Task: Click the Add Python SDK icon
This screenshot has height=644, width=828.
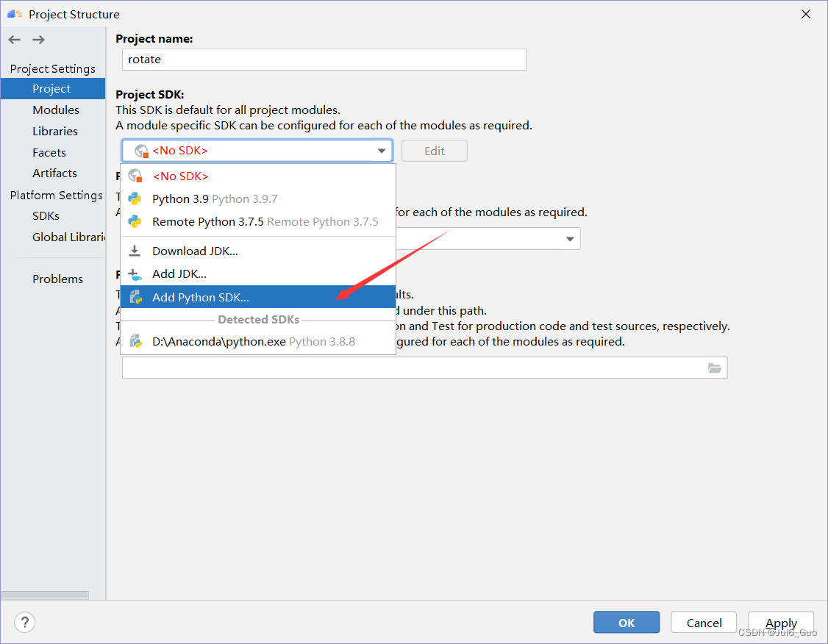Action: (136, 297)
